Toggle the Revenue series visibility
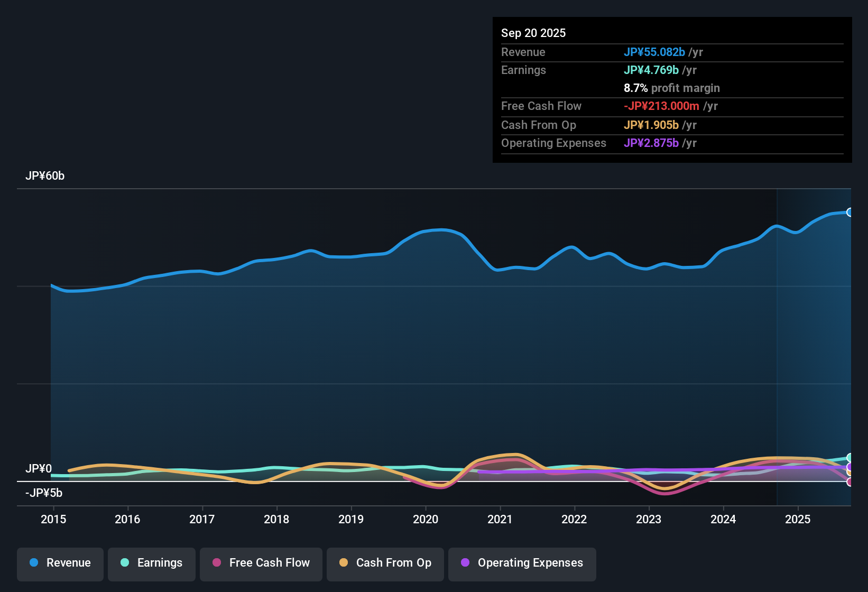The width and height of the screenshot is (868, 592). [60, 563]
